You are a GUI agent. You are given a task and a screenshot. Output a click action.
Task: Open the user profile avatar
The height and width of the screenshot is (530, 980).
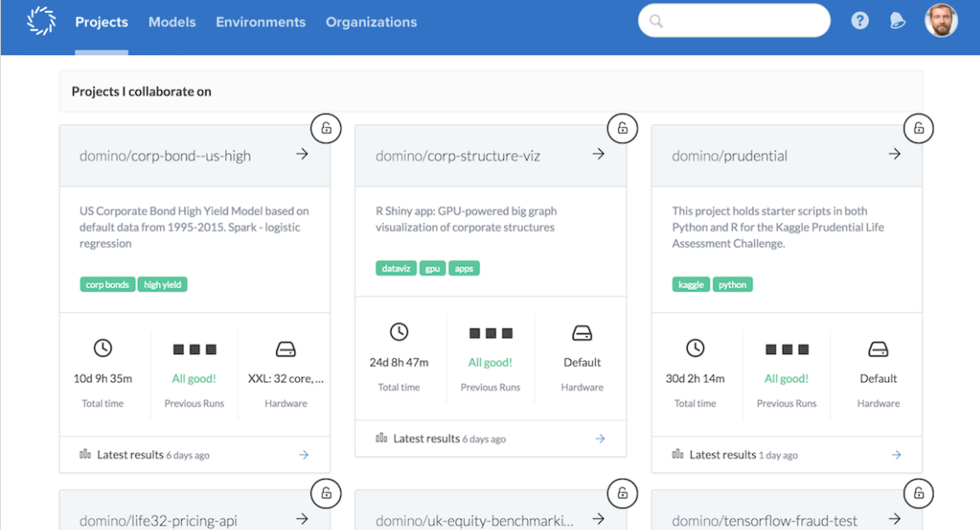click(941, 20)
